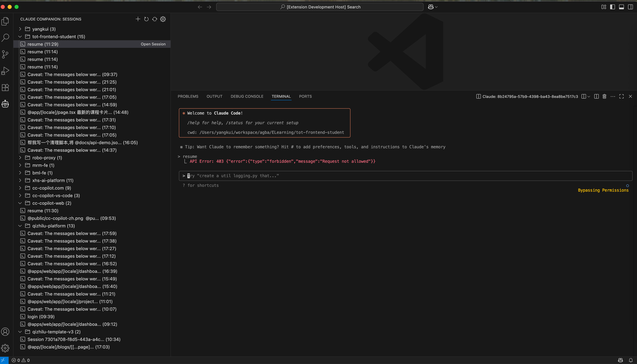Open the @apps/web project session (11:01)
This screenshot has width=637, height=364.
[x=92, y=302]
